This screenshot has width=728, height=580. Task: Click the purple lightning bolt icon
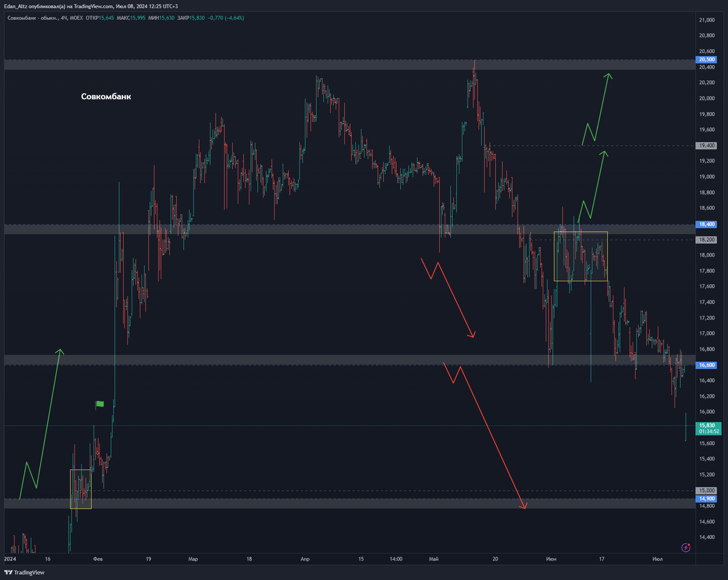[686, 547]
